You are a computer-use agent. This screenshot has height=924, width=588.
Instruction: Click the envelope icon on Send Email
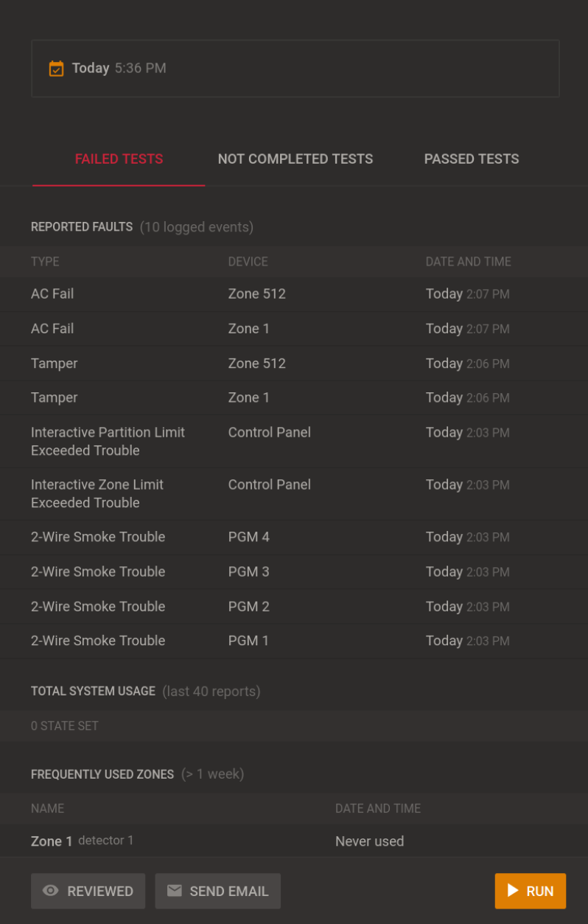pos(175,891)
